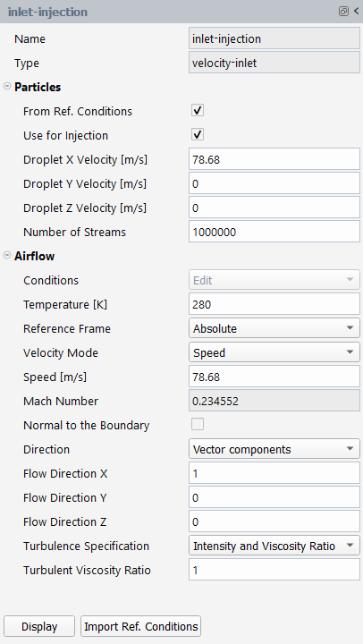
Task: Open the Conditions dropdown
Action: click(274, 280)
